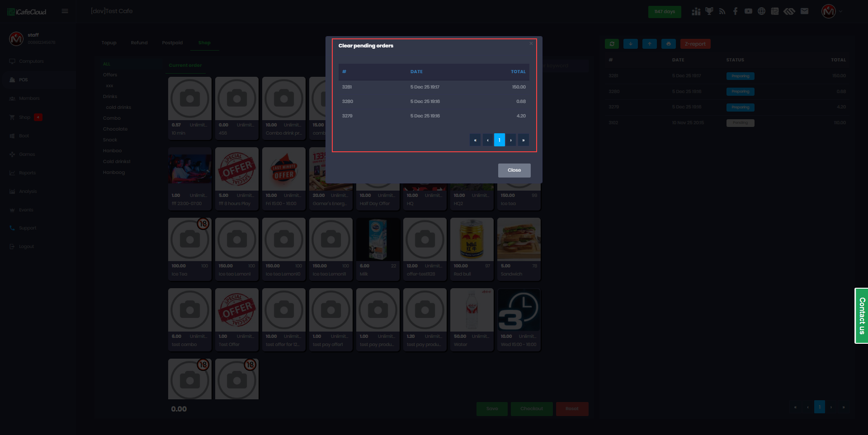Screen dimensions: 868x435
Task: Open the RSS feed icon
Action: 722,11
